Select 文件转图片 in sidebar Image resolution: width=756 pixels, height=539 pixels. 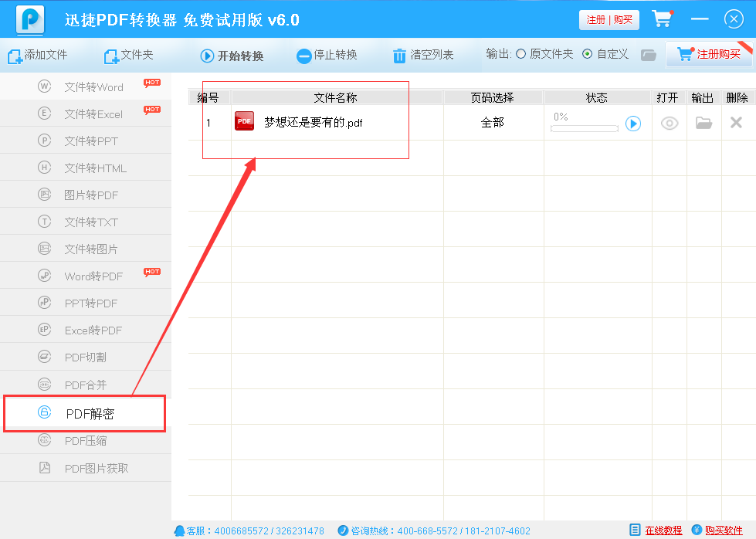pos(86,249)
